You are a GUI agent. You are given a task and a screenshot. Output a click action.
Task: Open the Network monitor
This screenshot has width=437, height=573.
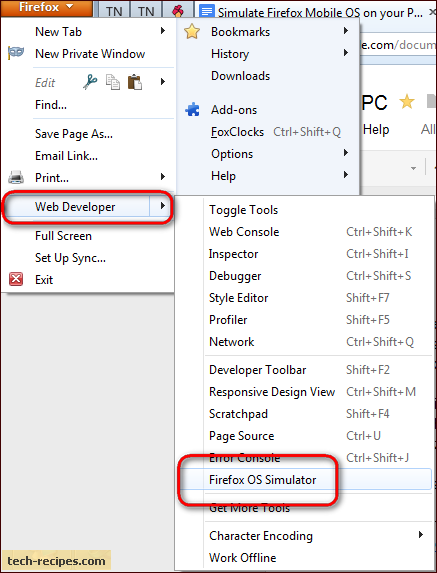pyautogui.click(x=304, y=342)
